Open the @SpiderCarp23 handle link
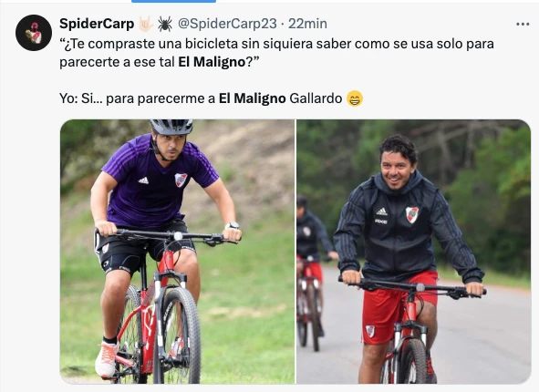This screenshot has width=539, height=392. [227, 24]
